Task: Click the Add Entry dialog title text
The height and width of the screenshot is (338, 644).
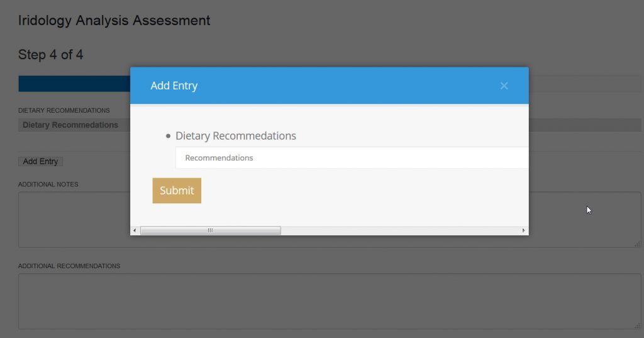Action: [x=174, y=86]
